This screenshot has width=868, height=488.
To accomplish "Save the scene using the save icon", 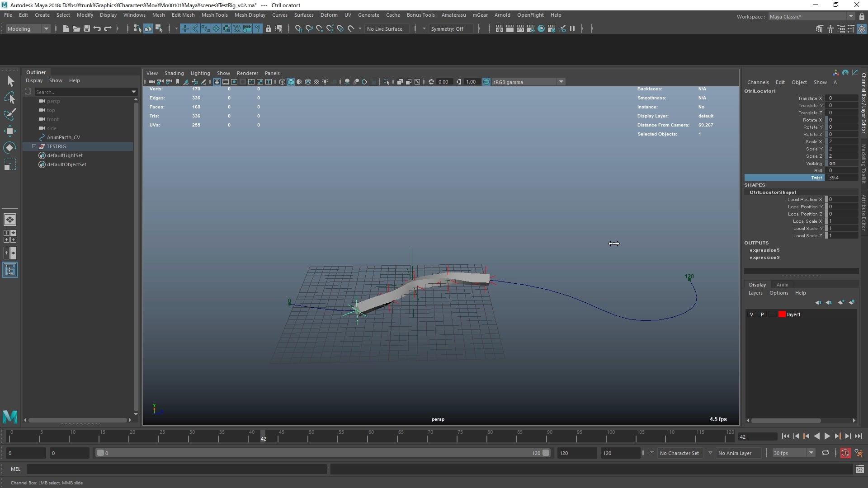I will pos(86,28).
